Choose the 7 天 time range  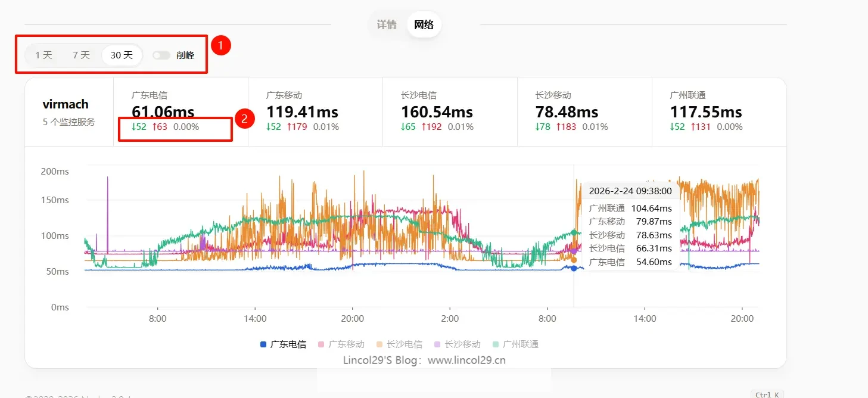(81, 55)
